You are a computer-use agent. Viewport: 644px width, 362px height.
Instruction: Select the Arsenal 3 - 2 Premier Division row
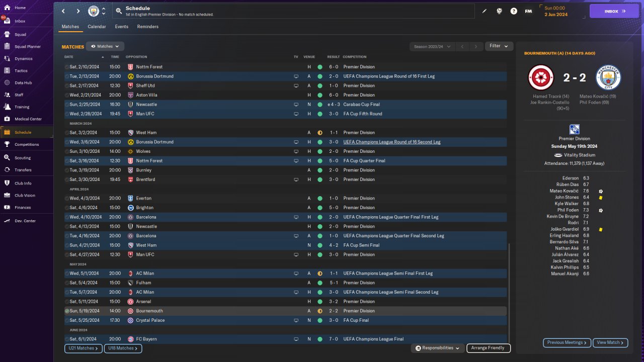pyautogui.click(x=285, y=302)
